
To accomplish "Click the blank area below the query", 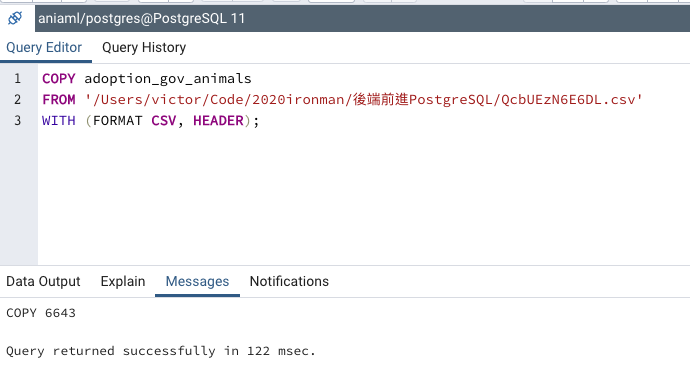I will [x=363, y=198].
